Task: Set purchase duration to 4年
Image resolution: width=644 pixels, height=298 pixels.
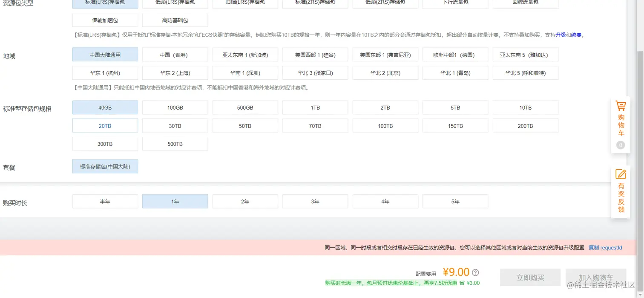Action: [x=385, y=201]
